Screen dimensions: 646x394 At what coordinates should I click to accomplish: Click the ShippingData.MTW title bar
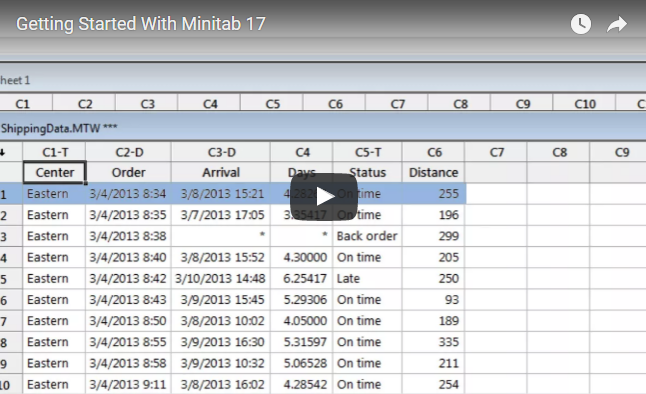pos(323,128)
